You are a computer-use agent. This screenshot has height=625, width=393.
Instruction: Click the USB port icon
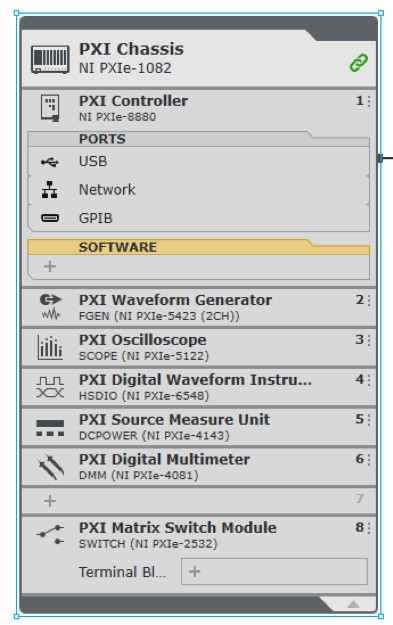(x=49, y=162)
